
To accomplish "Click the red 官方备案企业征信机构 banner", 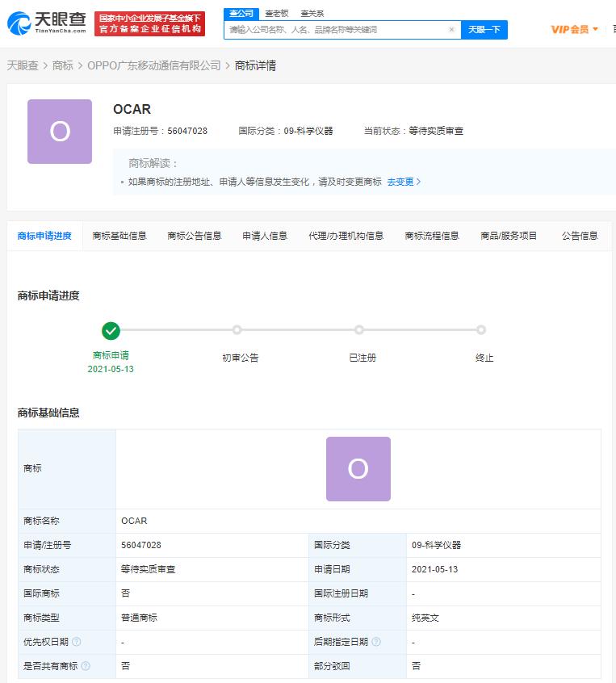I will (149, 23).
